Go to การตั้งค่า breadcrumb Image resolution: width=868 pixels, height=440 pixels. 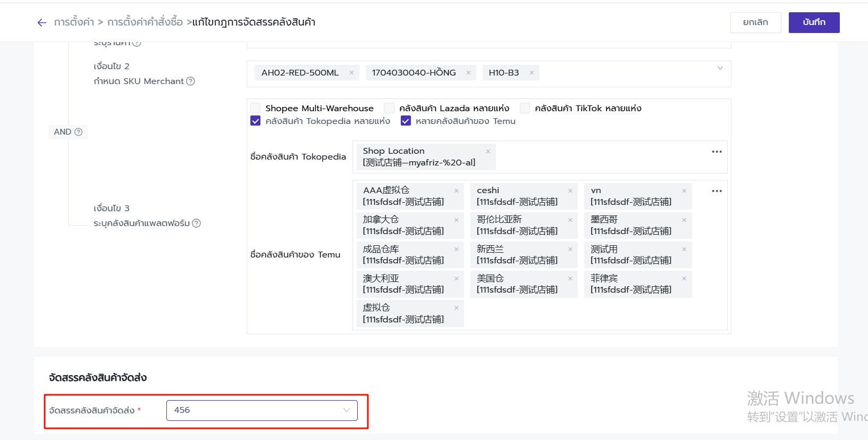point(74,22)
